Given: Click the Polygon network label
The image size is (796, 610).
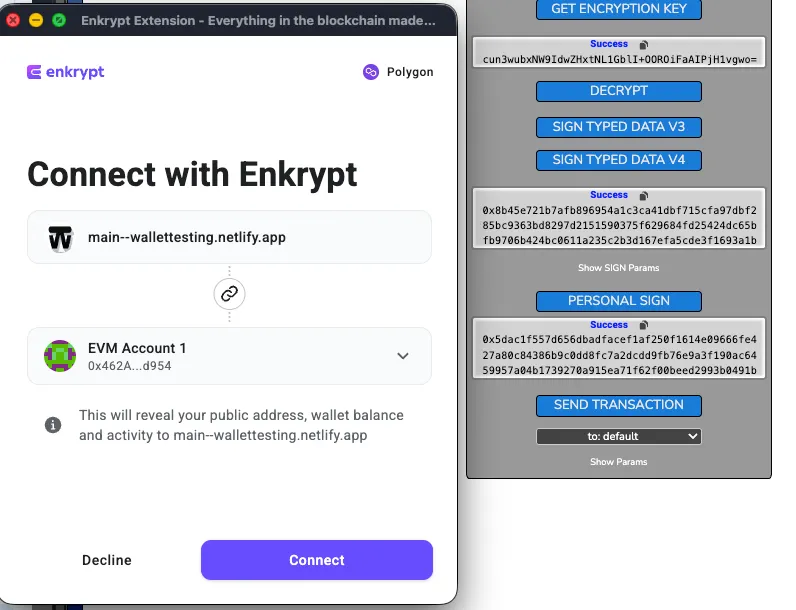Looking at the screenshot, I should [410, 72].
